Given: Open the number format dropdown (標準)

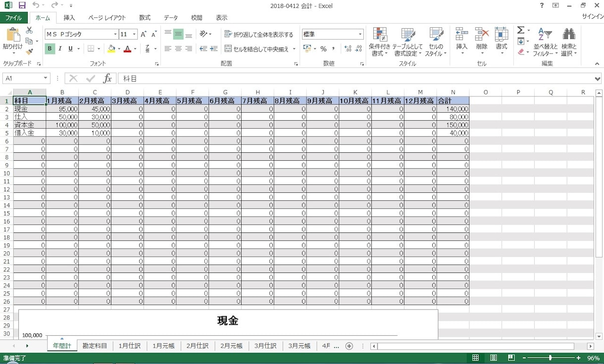Looking at the screenshot, I should pyautogui.click(x=360, y=34).
